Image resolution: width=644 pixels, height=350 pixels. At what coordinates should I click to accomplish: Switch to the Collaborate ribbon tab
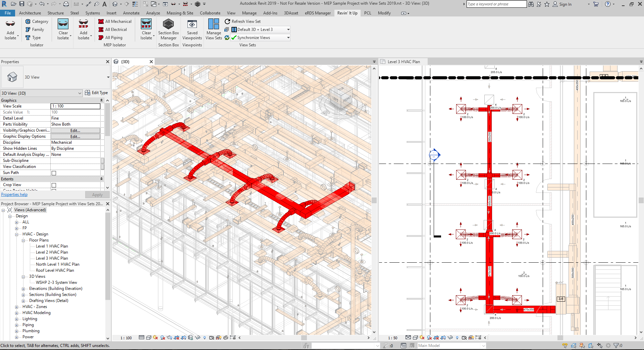[x=210, y=13]
